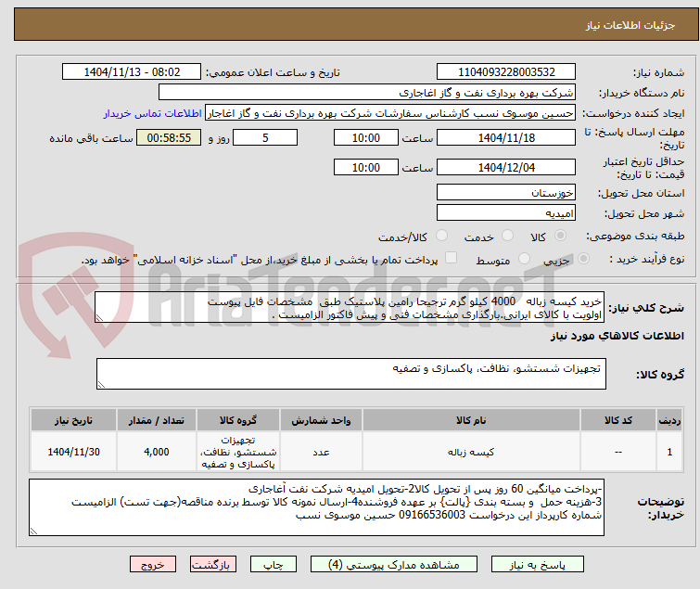
Task: Click the item group cell in row 1
Action: tap(238, 452)
